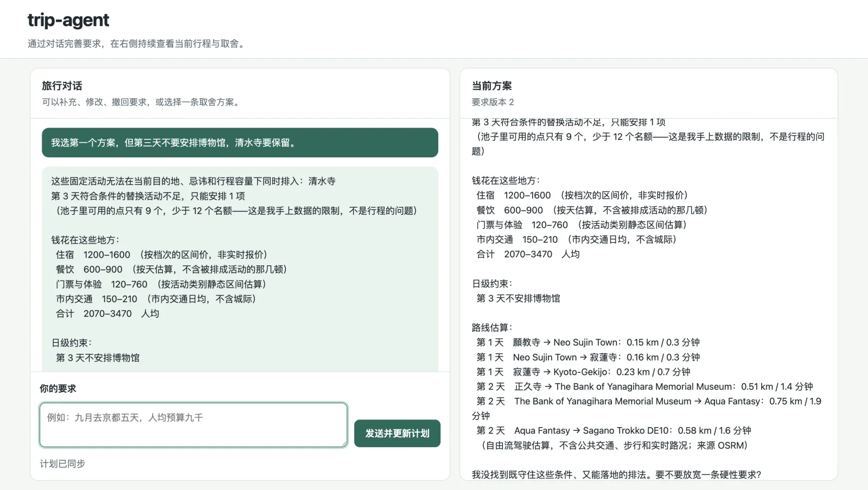
Task: Select the user message 我选第一个方案 bubble
Action: pyautogui.click(x=240, y=143)
